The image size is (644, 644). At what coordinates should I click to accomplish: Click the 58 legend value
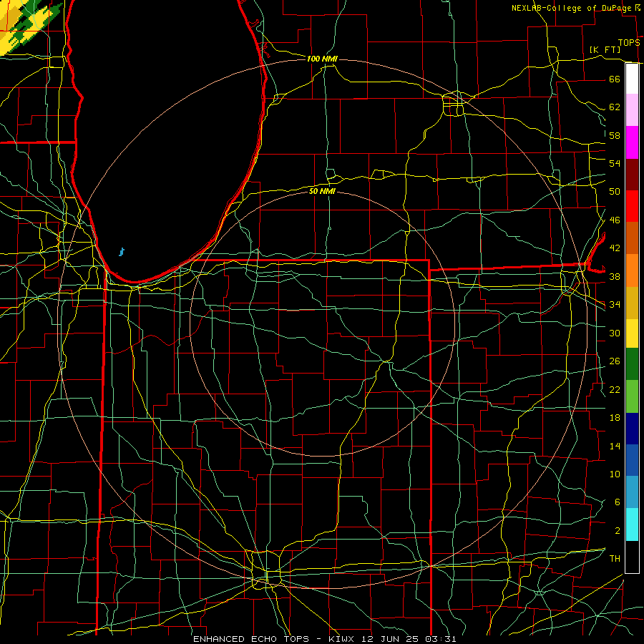coord(615,135)
